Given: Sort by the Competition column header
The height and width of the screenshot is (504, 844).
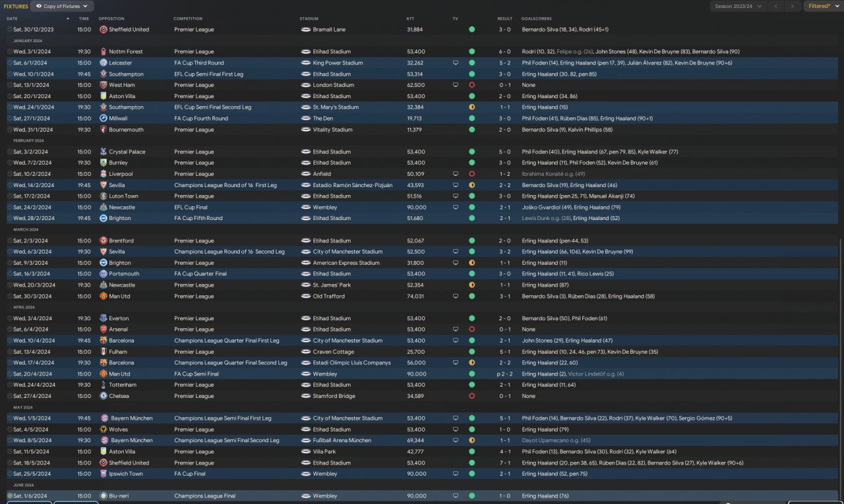Looking at the screenshot, I should point(188,18).
